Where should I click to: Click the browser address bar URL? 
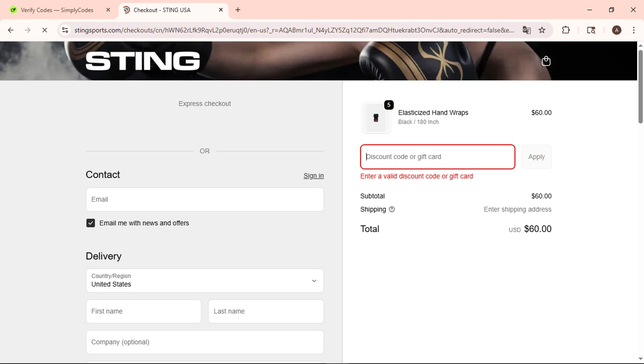294,30
